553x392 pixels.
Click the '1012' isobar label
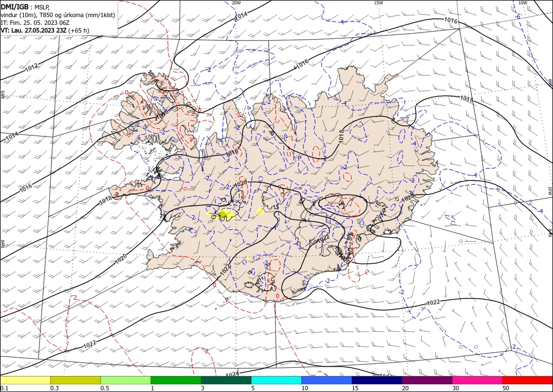(32, 67)
